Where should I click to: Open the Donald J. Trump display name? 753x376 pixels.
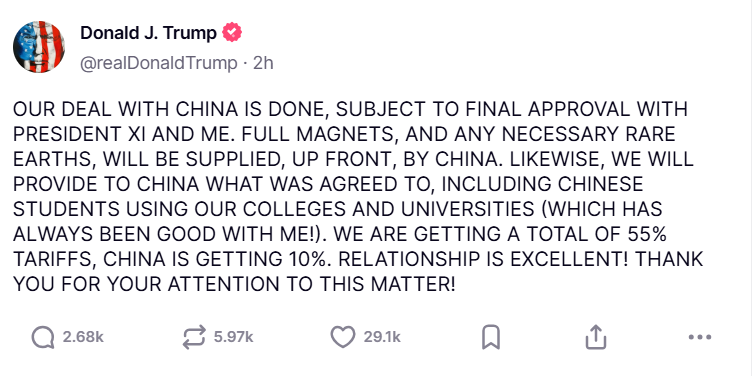(x=148, y=33)
